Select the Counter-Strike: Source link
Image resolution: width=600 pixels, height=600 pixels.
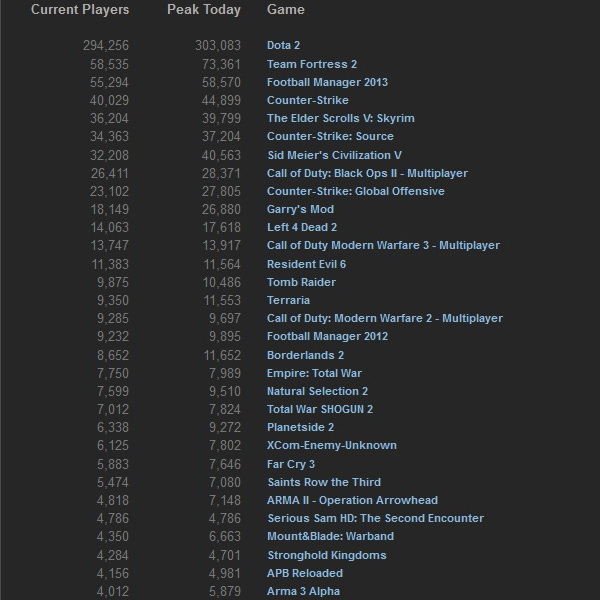point(330,136)
